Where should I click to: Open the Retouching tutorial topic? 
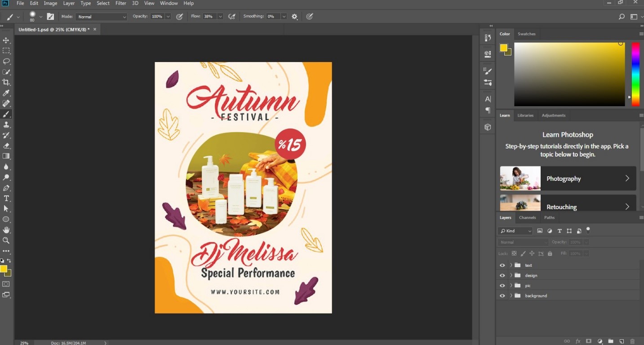568,203
